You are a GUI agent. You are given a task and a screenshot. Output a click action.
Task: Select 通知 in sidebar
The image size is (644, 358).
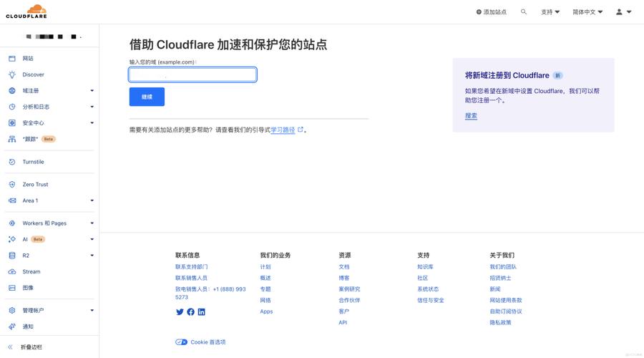click(28, 326)
